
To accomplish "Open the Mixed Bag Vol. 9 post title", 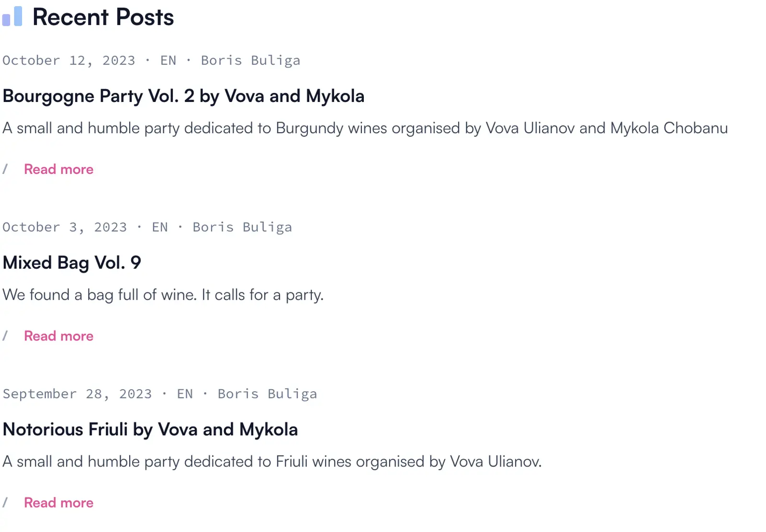I will point(72,263).
